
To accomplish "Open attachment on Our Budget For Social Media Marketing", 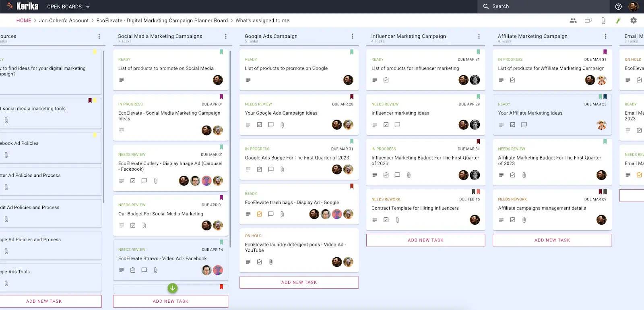I will [144, 225].
